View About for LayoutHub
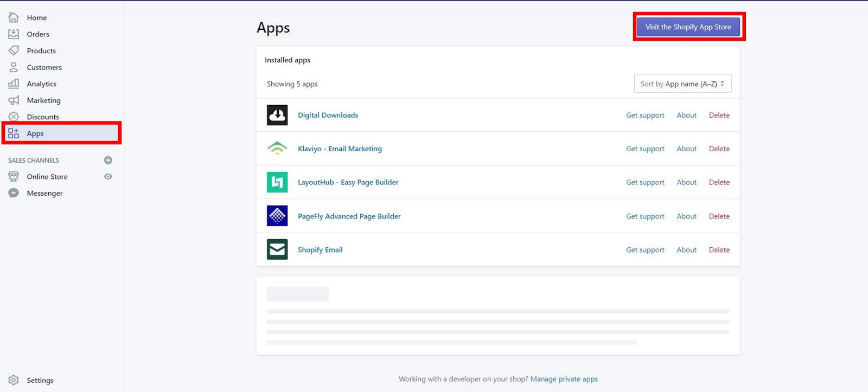The width and height of the screenshot is (868, 392). click(686, 182)
